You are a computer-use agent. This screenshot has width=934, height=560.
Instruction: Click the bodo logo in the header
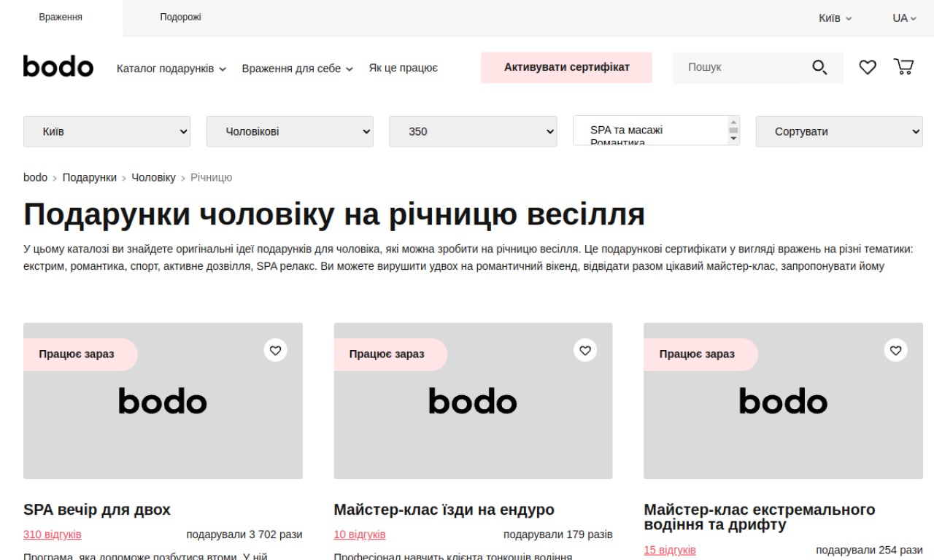[x=58, y=66]
